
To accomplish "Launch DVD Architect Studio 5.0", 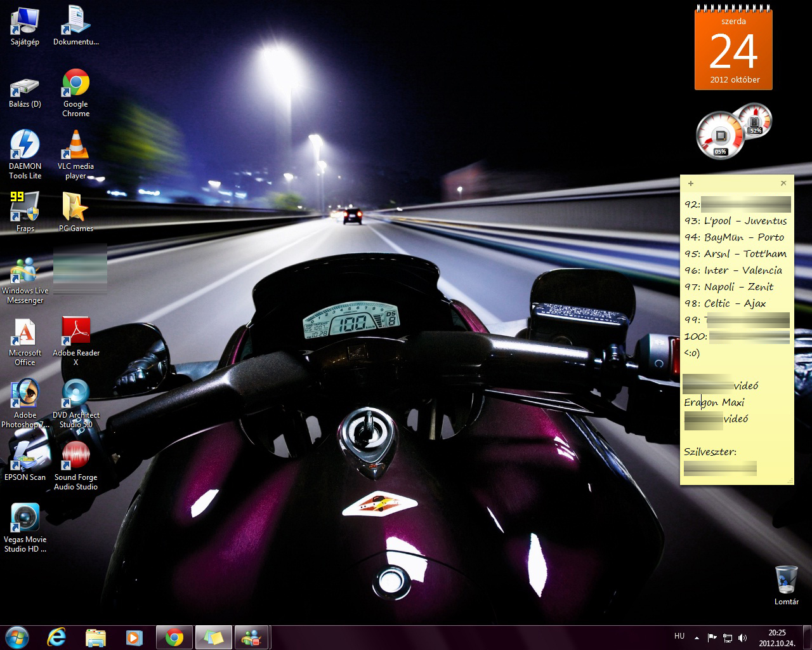I will pos(75,404).
